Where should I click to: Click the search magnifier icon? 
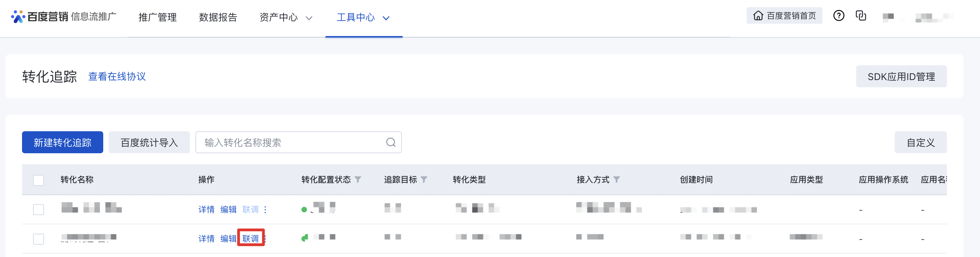tap(391, 142)
